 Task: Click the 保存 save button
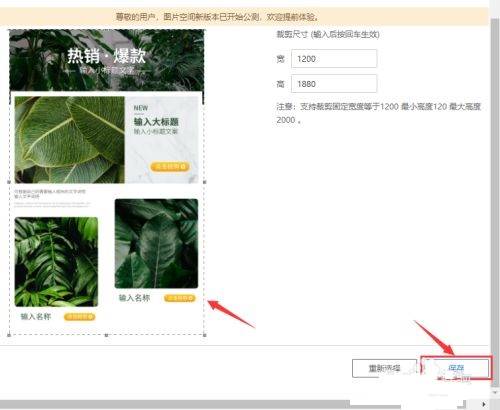pos(456,368)
